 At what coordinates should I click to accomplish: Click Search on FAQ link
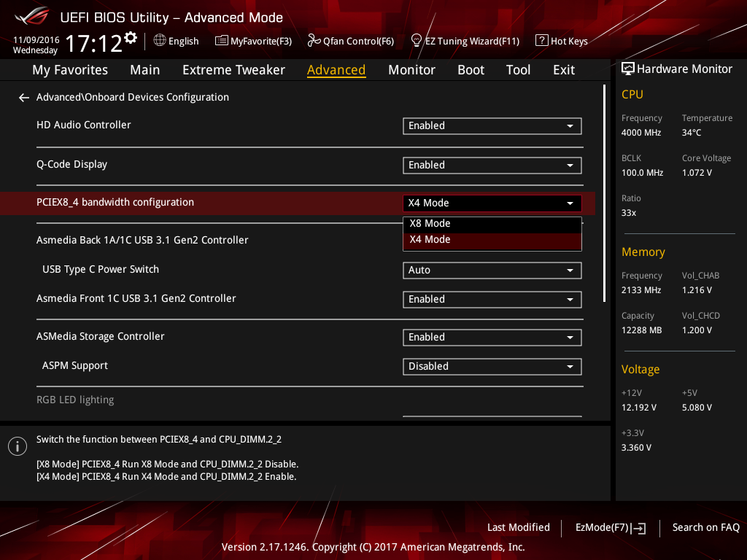click(705, 528)
